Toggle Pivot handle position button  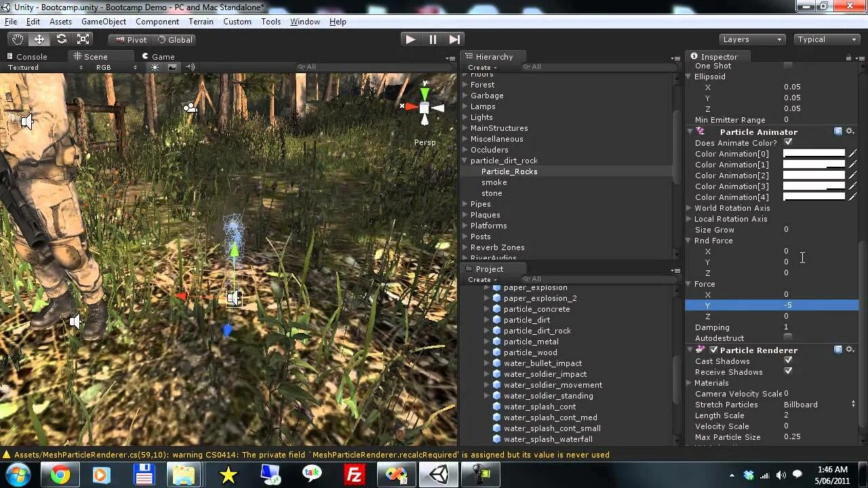pos(131,39)
